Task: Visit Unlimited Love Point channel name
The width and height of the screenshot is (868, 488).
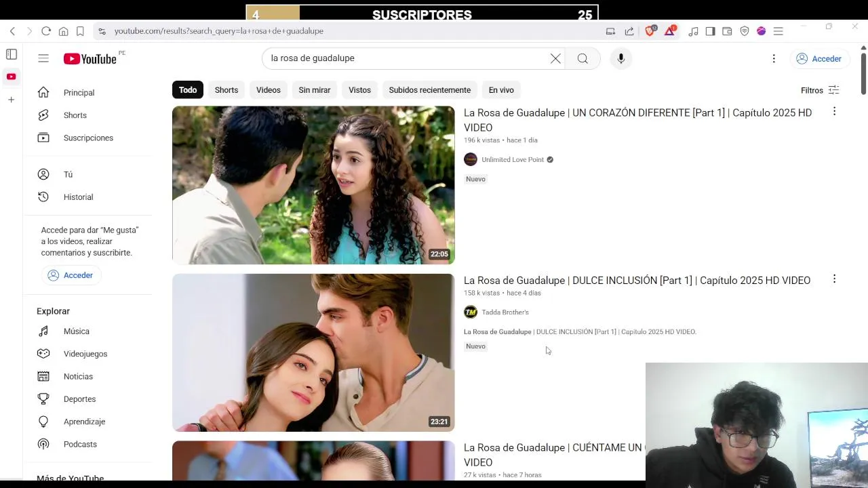Action: 513,160
